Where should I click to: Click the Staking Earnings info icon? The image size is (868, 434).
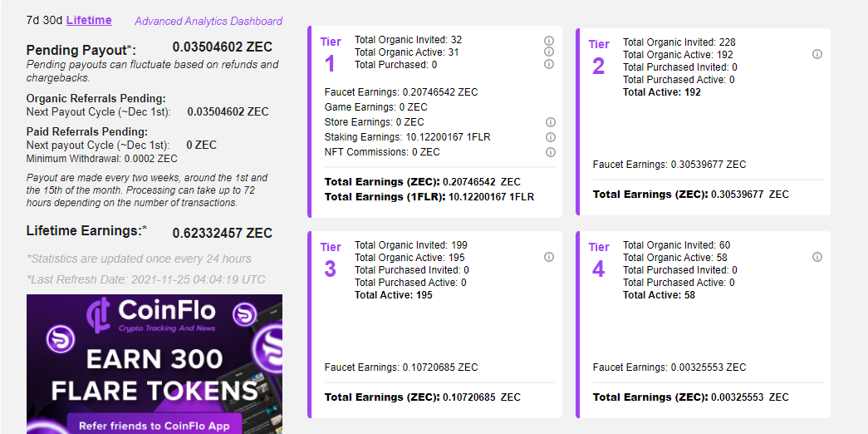point(550,137)
